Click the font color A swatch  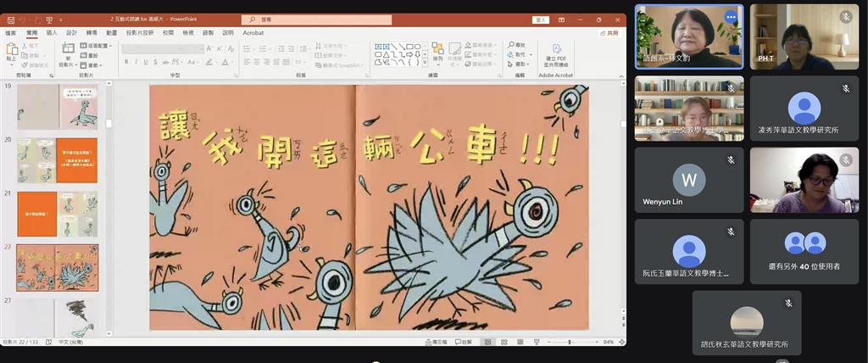225,62
